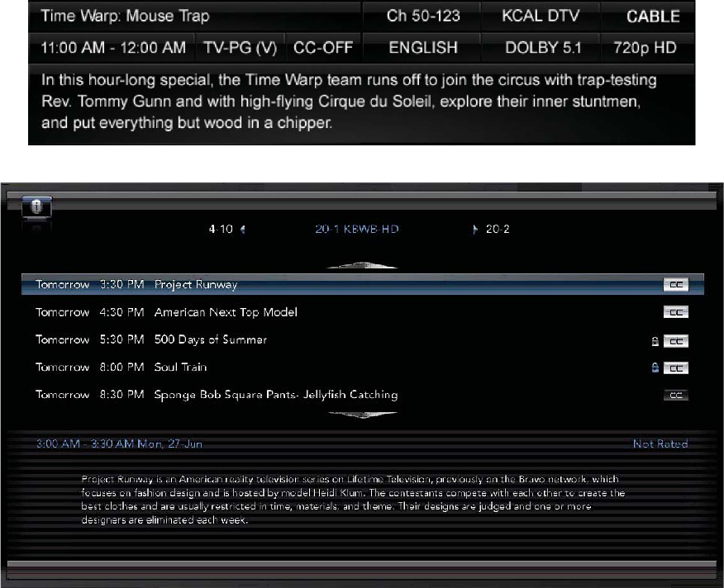Click the up arrow above the program list

(363, 265)
